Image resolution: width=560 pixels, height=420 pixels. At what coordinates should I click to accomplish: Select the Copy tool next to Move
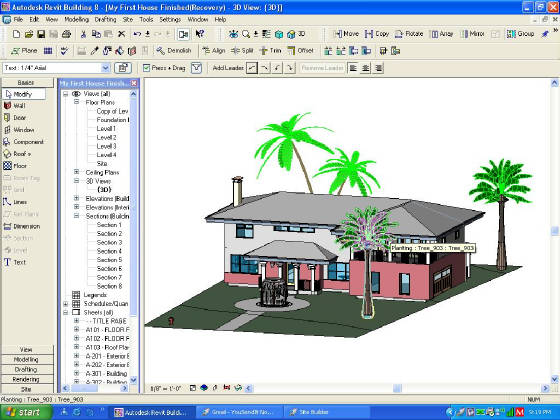click(x=377, y=34)
